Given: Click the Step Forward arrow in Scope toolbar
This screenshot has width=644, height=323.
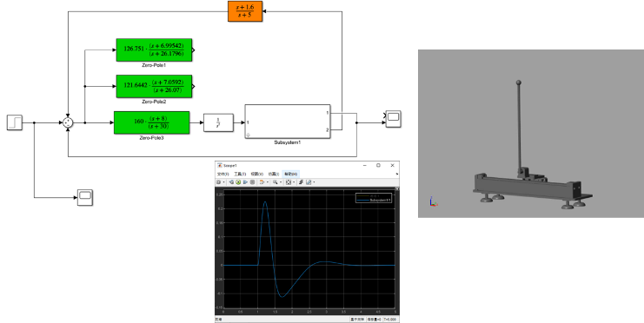Looking at the screenshot, I should [245, 181].
